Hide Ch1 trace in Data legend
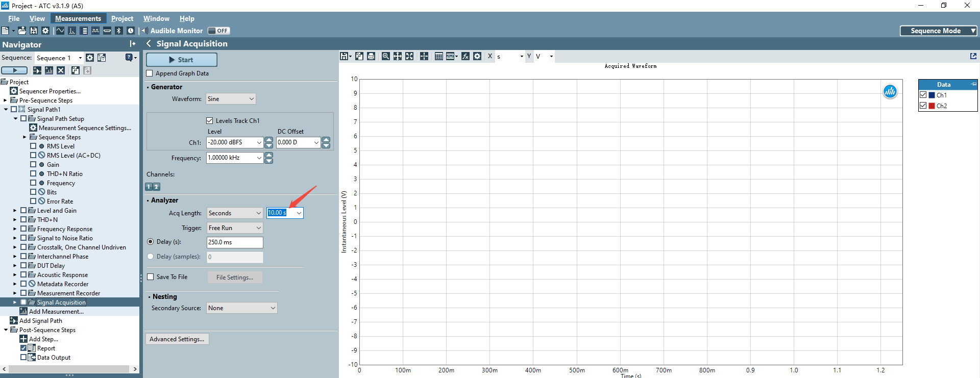980x378 pixels. 923,95
